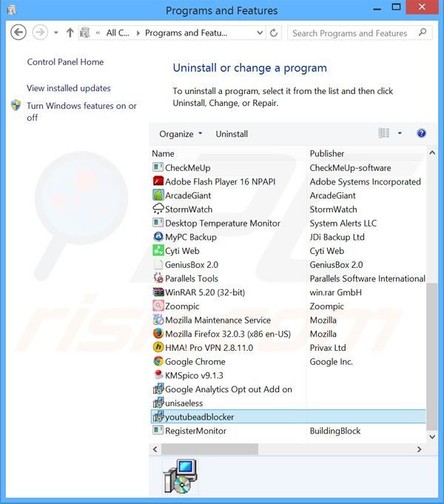
Task: Open View installed updates link
Action: tap(69, 88)
